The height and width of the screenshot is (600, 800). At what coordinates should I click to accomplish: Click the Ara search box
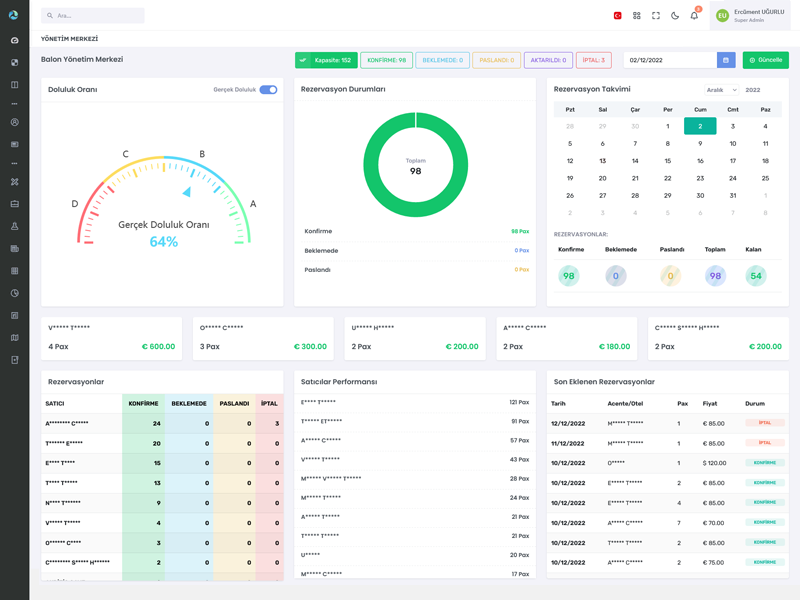(x=93, y=16)
